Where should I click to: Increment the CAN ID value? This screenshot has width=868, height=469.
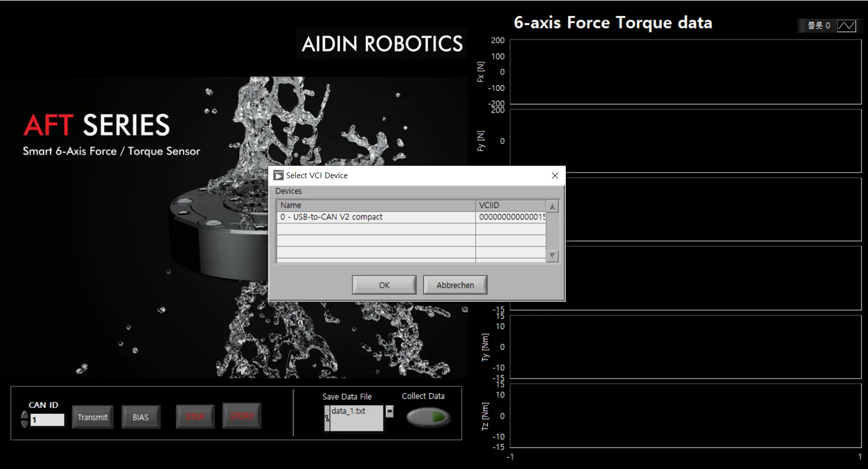coord(24,415)
